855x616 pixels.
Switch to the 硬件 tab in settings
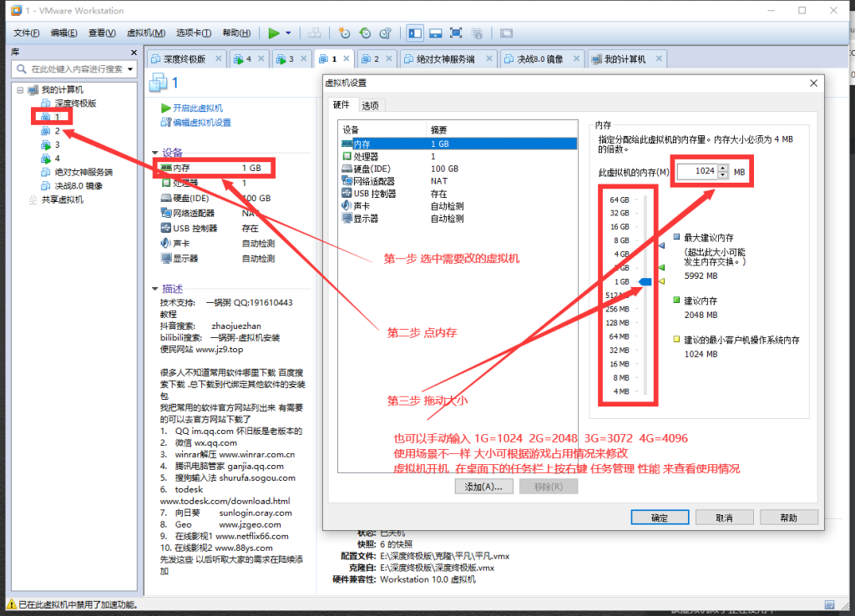(x=341, y=104)
